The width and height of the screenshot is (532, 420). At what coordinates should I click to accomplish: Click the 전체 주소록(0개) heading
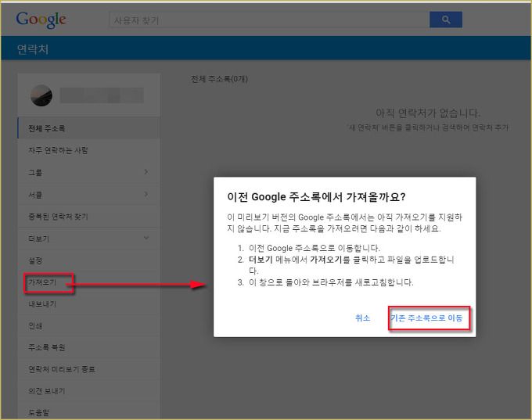point(219,79)
